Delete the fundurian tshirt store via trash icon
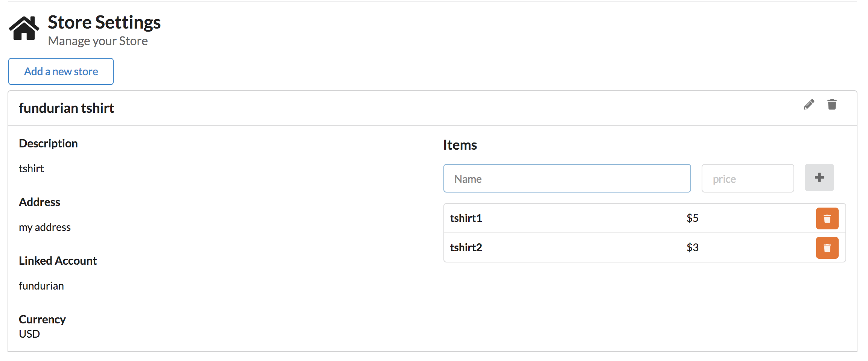Viewport: 868px width, 361px height. point(832,105)
